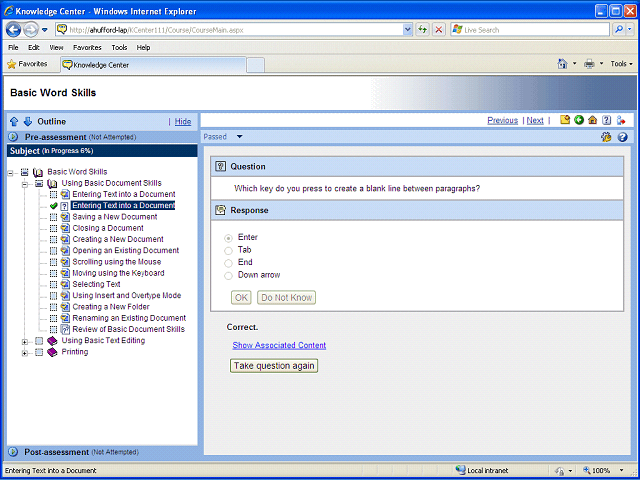Image resolution: width=640 pixels, height=480 pixels.
Task: Click the search magnifier button
Action: point(619,30)
